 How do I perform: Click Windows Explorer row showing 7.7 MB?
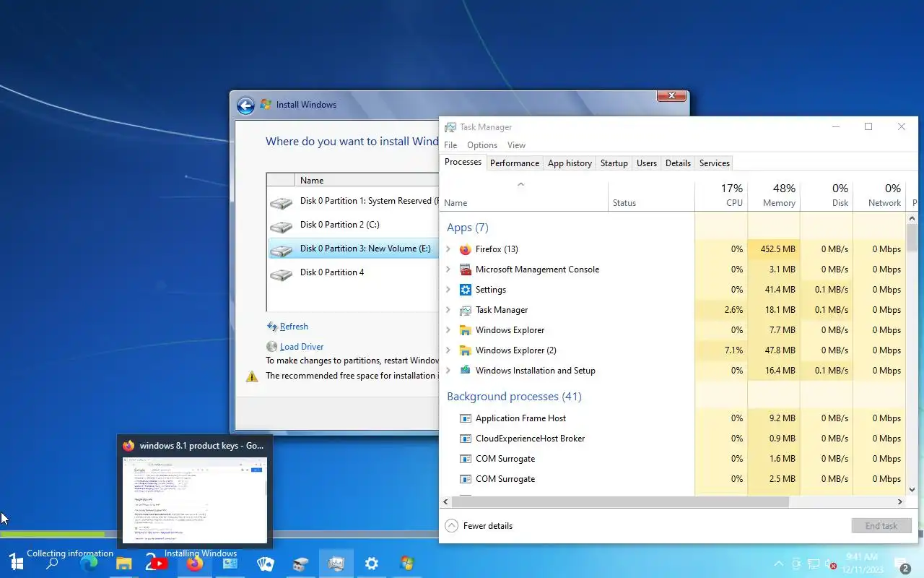[x=673, y=330]
